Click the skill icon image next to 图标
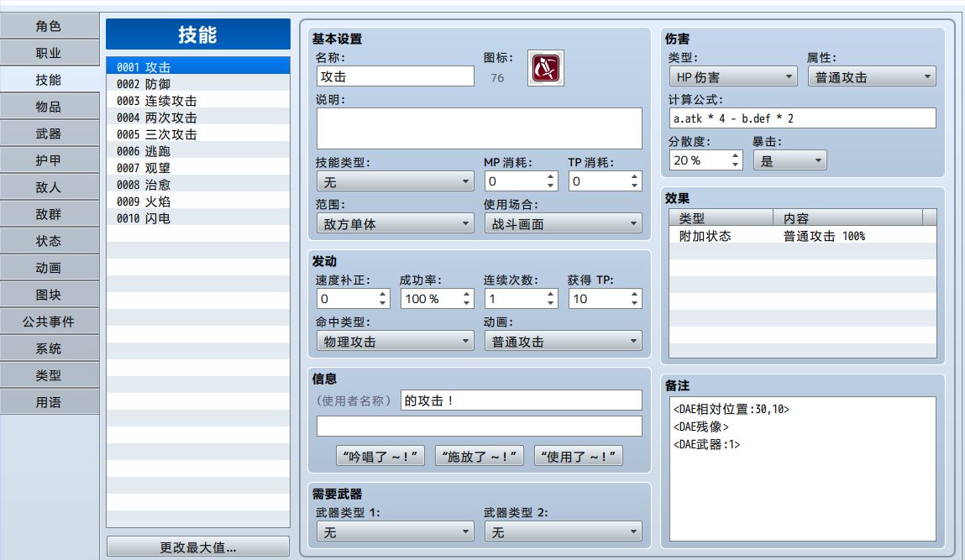This screenshot has width=965, height=560. (545, 68)
